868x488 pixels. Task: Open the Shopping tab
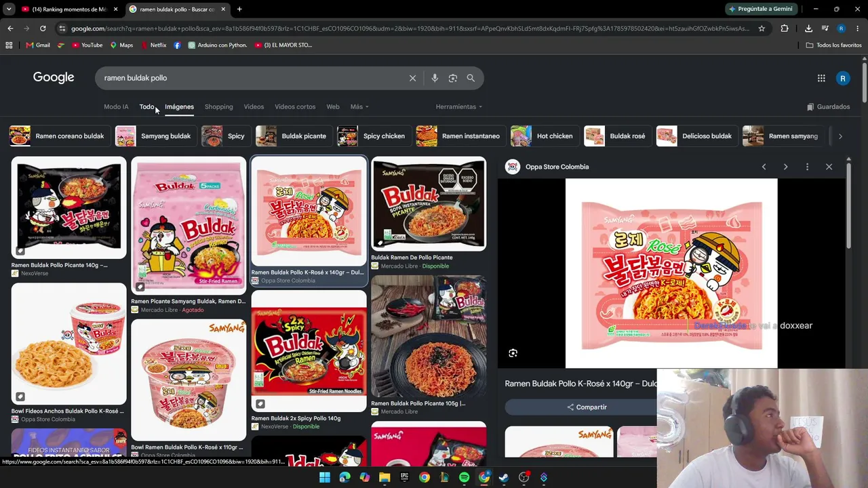click(x=218, y=106)
